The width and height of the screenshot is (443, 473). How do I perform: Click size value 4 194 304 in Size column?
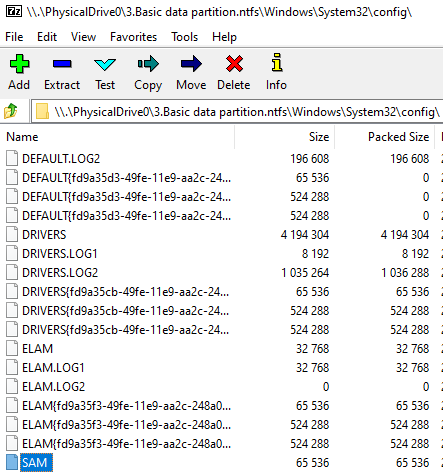305,235
